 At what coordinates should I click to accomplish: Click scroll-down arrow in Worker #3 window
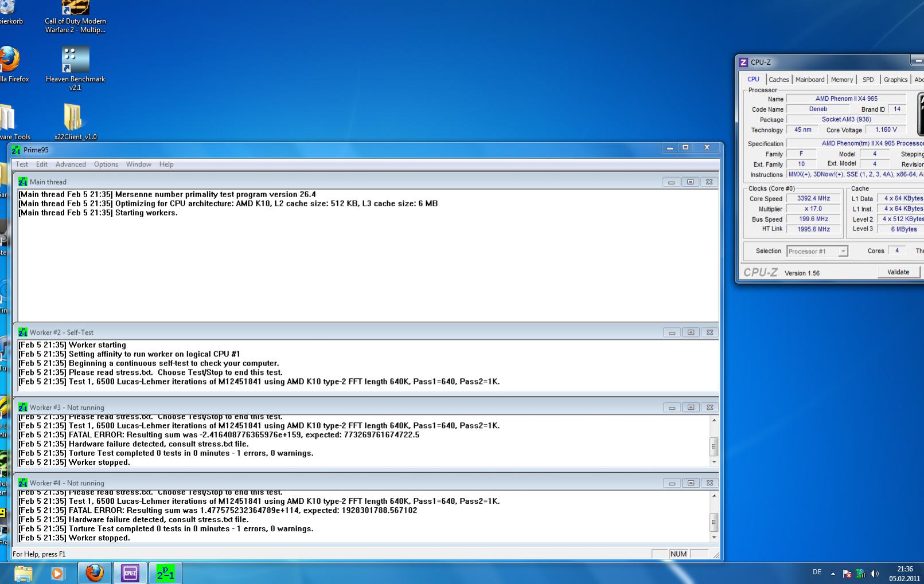[714, 461]
